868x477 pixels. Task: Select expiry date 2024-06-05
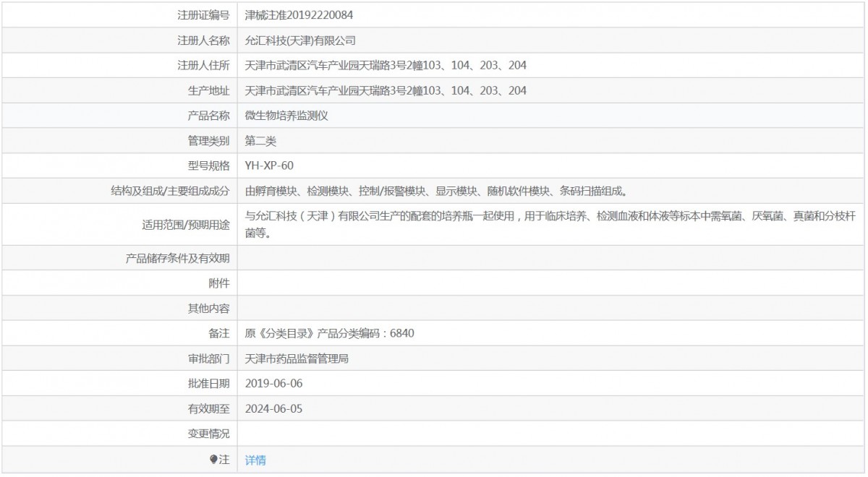[273, 408]
